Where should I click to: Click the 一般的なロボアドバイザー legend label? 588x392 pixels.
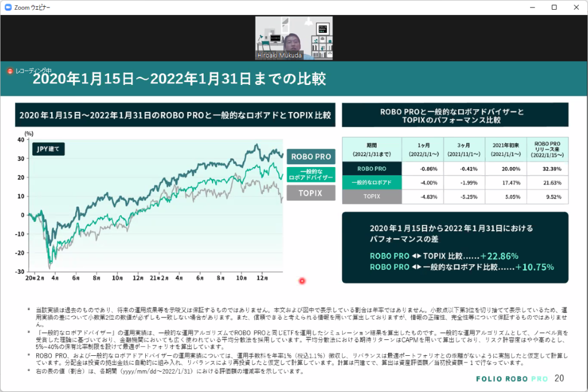pyautogui.click(x=310, y=175)
